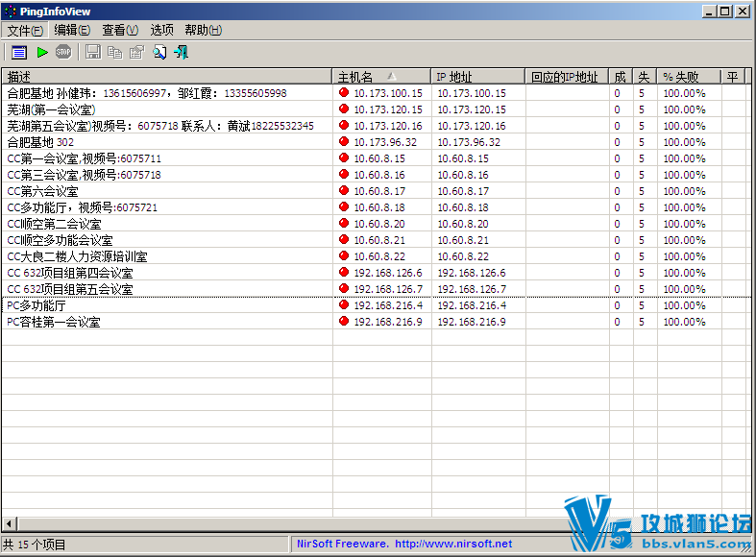The image size is (756, 557).
Task: Click the red status dot for 192.168.126.6
Action: 344,272
